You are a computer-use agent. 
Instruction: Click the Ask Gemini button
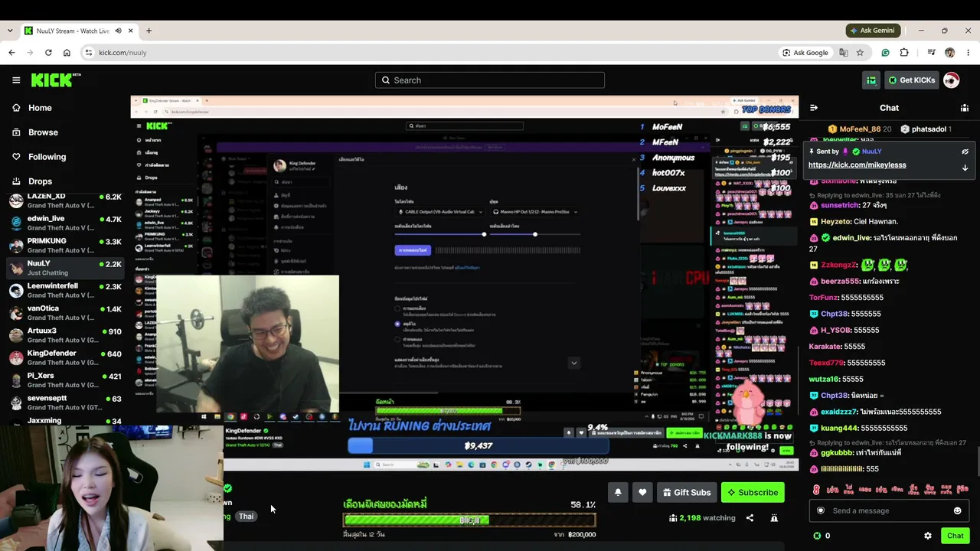872,31
